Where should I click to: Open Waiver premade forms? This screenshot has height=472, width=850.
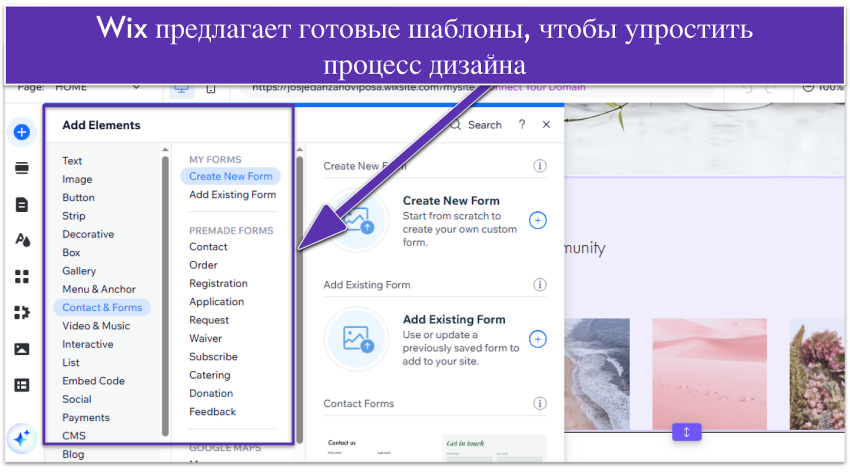pyautogui.click(x=205, y=339)
